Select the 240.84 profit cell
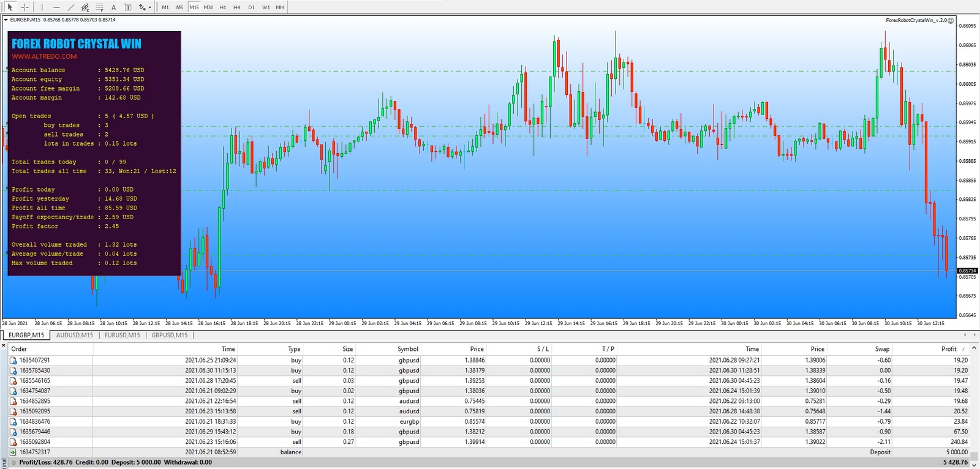The image size is (980, 469). [959, 442]
